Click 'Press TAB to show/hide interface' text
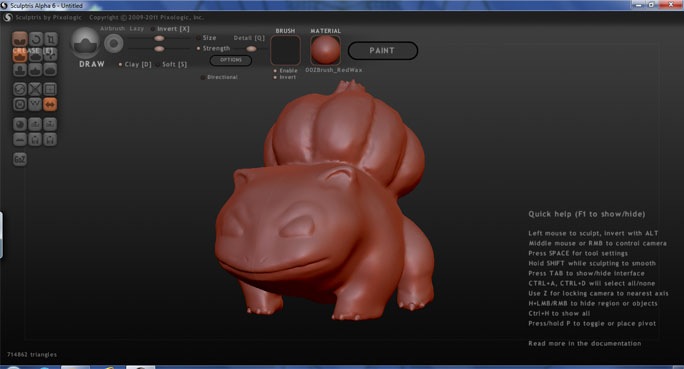 pyautogui.click(x=586, y=273)
